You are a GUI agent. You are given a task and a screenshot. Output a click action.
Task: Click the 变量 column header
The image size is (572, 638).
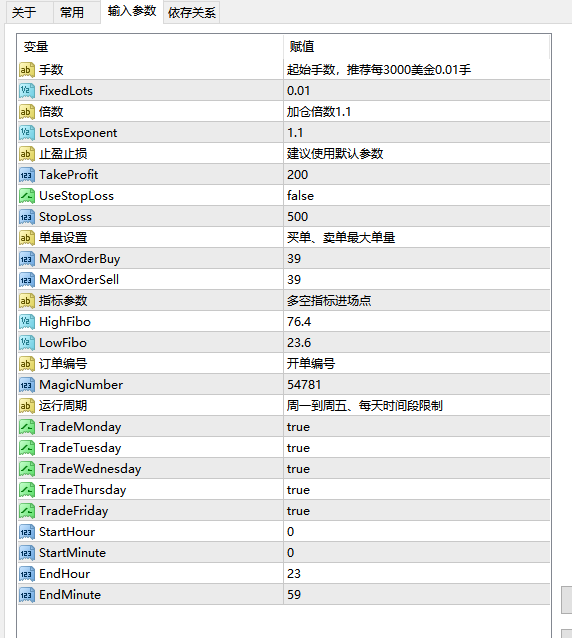[x=151, y=47]
